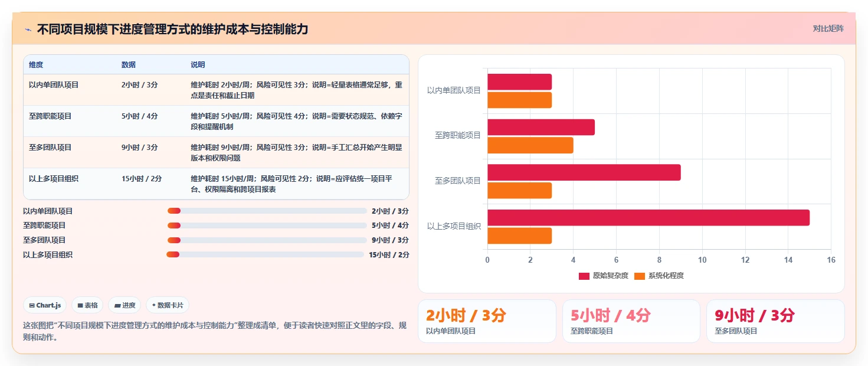The image size is (868, 366).
Task: Click 以内单团队项目 y-axis label in chart
Action: [x=454, y=90]
